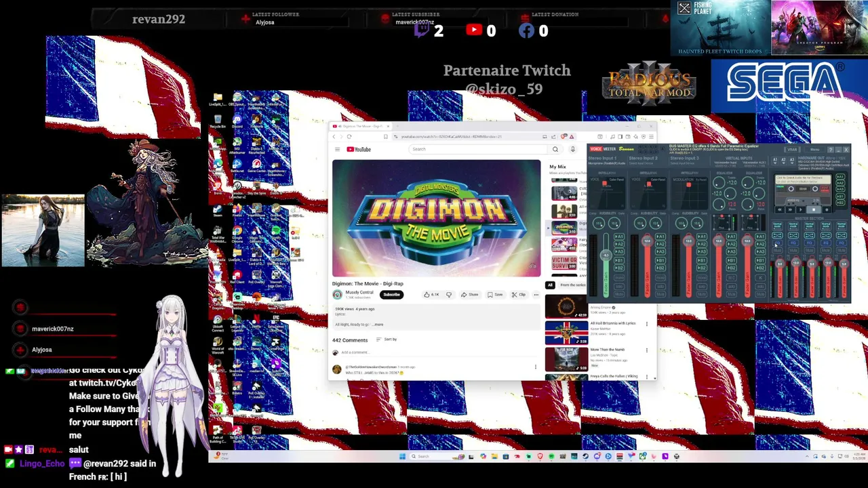Select input device for Stereo Input 1
Image resolution: width=868 pixels, height=488 pixels.
[607, 163]
